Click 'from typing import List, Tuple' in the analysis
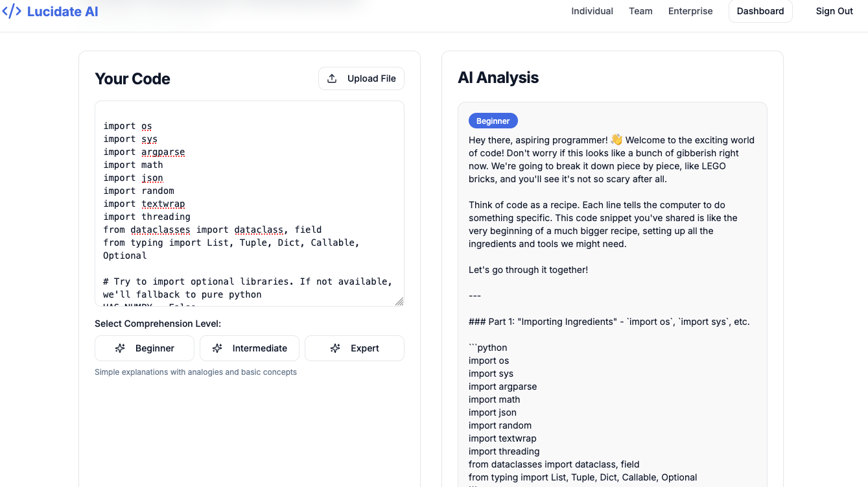 coord(583,477)
